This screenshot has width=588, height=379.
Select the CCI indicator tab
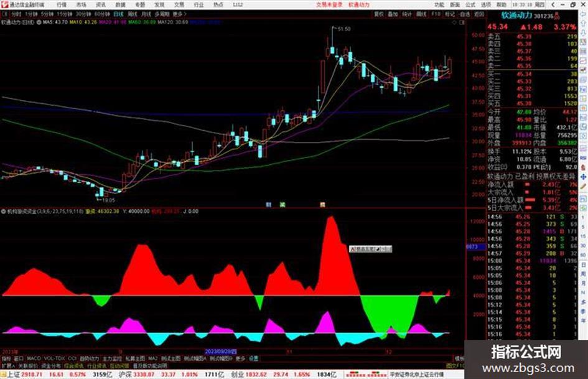(72, 358)
